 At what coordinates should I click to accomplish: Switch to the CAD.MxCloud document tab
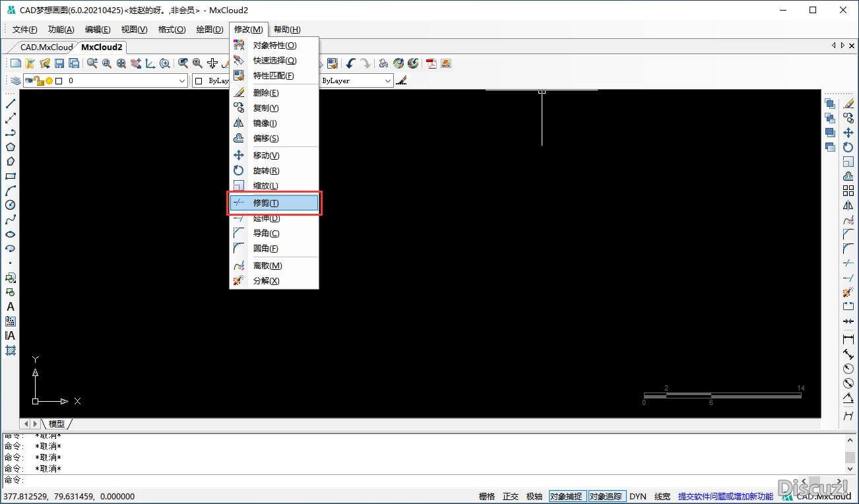pyautogui.click(x=45, y=47)
